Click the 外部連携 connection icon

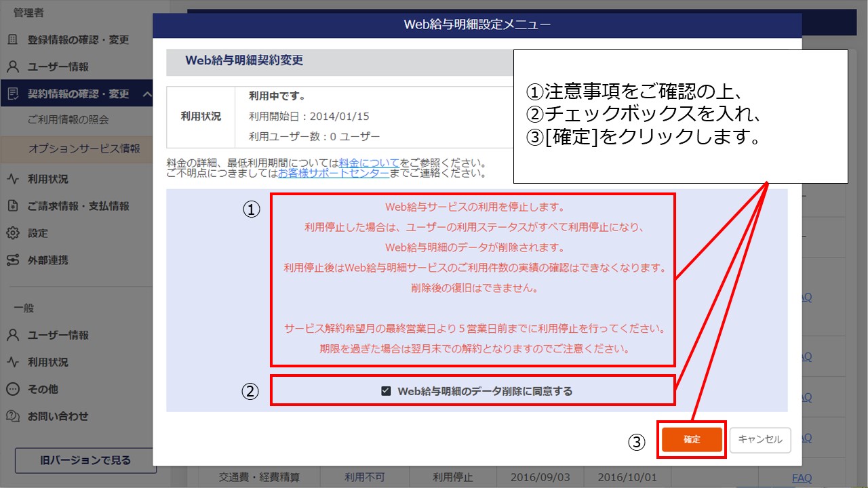pyautogui.click(x=13, y=260)
